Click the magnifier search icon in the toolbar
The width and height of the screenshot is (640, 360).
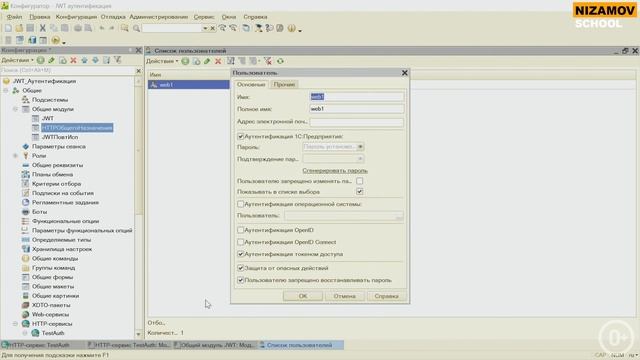pyautogui.click(x=136, y=28)
